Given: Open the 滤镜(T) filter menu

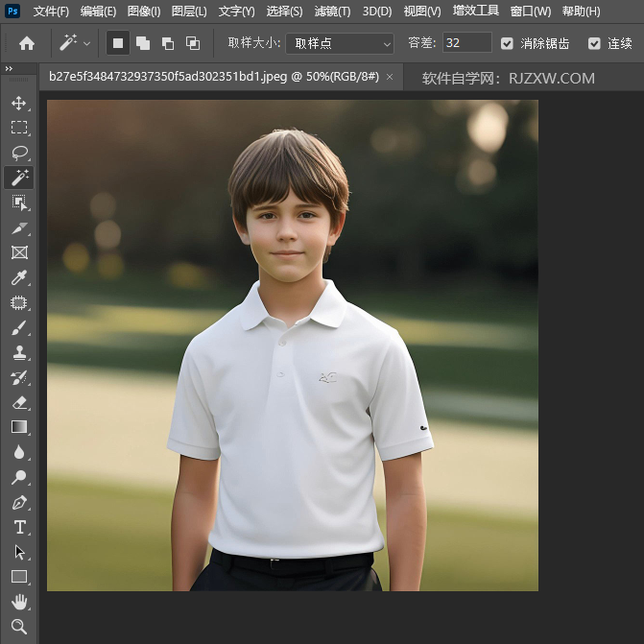Looking at the screenshot, I should coord(333,12).
